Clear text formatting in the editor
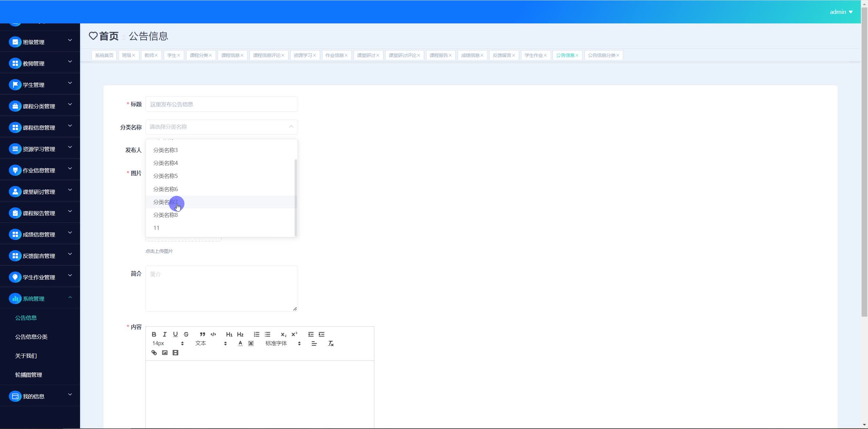The width and height of the screenshot is (868, 429). 331,343
